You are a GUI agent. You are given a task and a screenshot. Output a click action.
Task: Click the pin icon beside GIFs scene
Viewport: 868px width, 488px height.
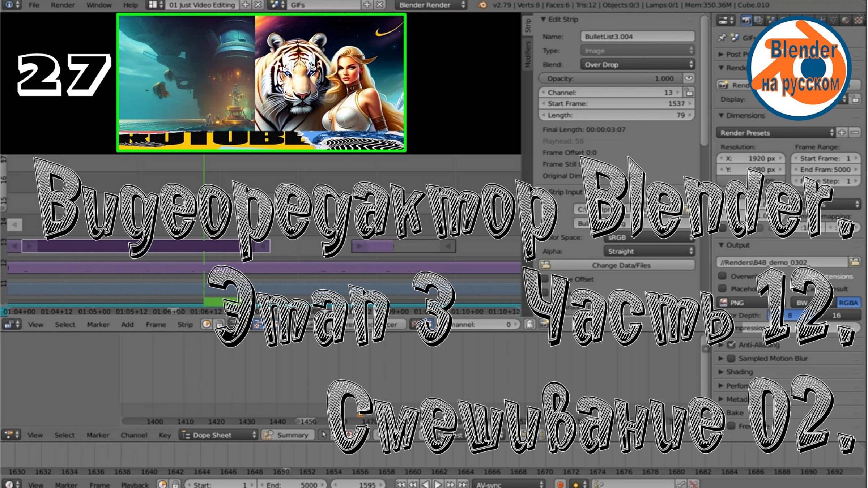[722, 38]
